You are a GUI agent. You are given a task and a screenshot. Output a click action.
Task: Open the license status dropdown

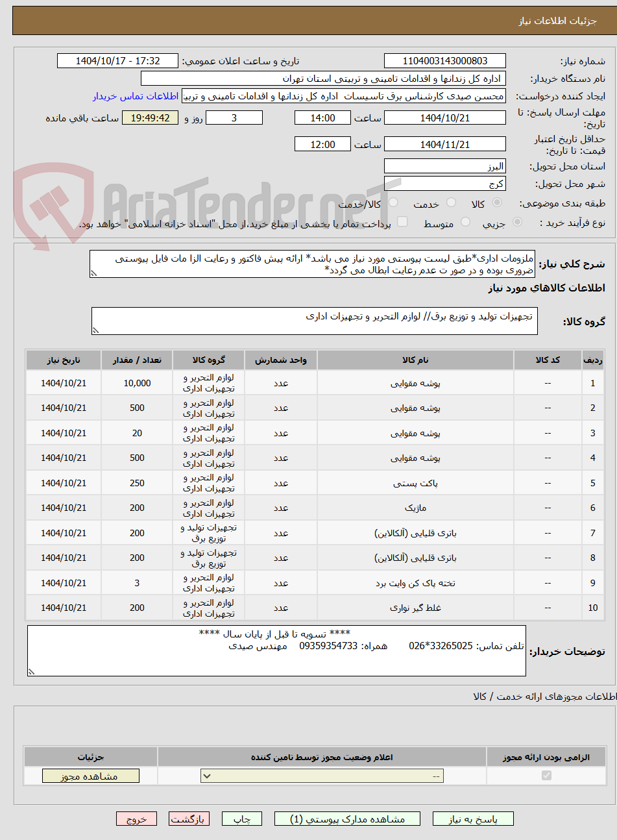pos(322,776)
